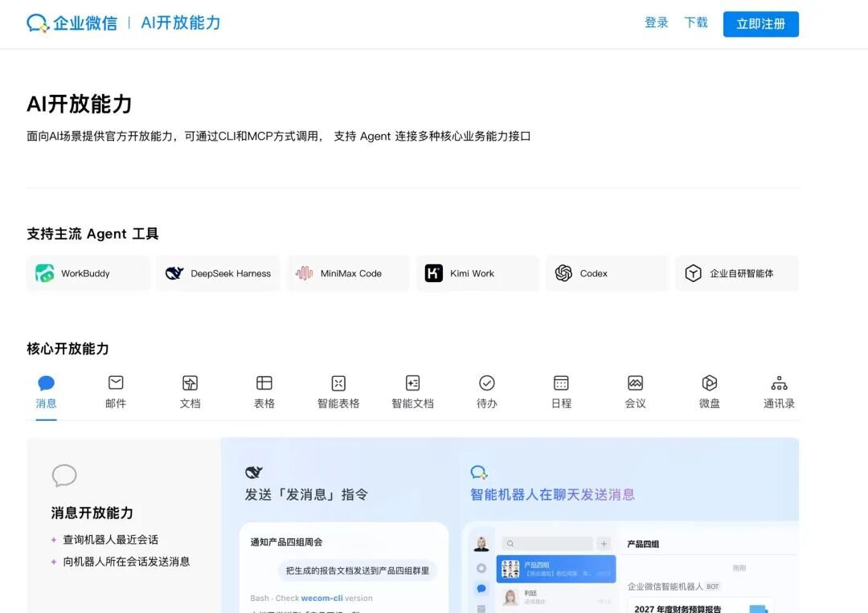Switch to the 智能表格 tab

[338, 403]
